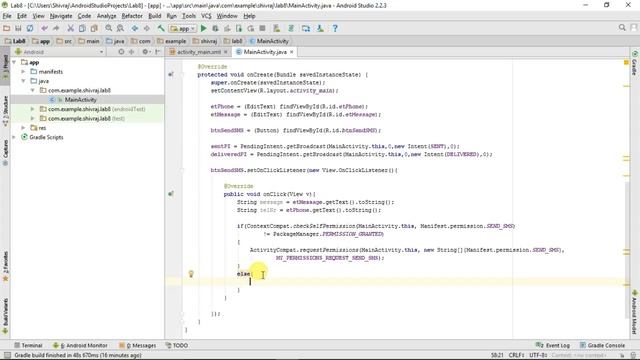Click the Synchronize toolbar icon
640x360 pixels.
30,28
